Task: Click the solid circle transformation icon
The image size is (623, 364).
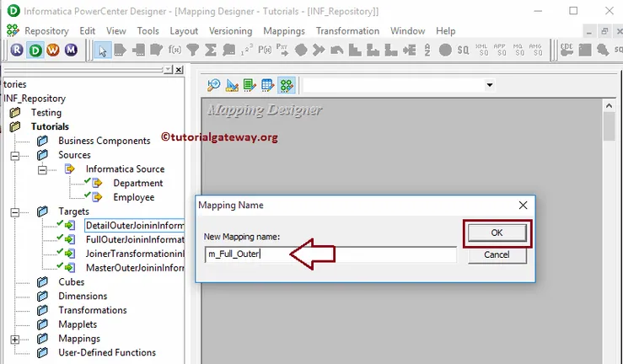Action: 445,50
